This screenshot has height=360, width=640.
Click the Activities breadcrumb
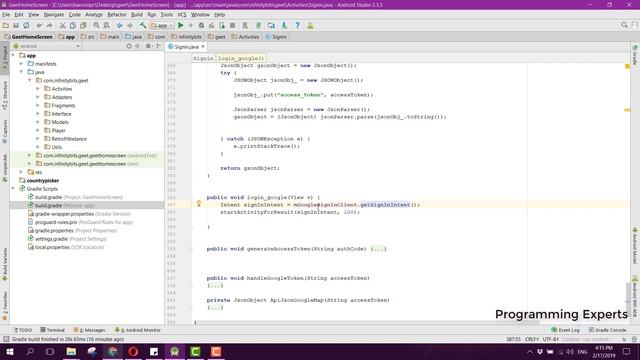(246, 37)
